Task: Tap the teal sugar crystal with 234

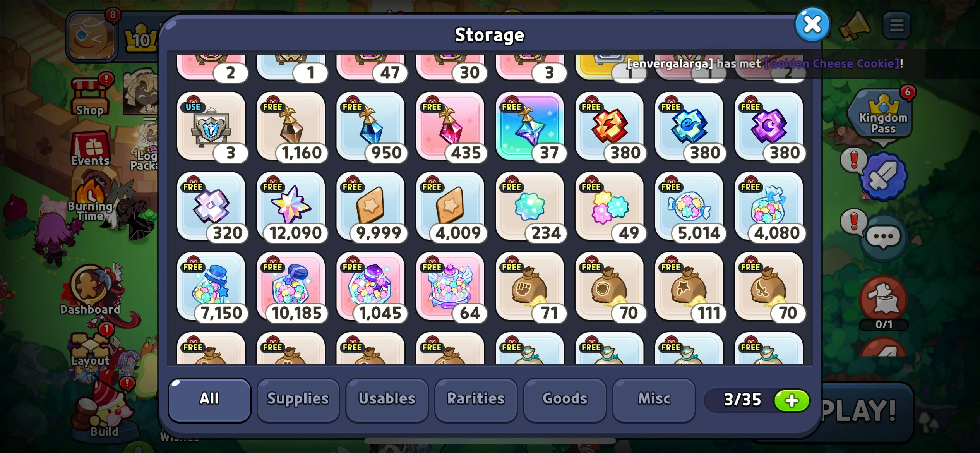Action: [x=529, y=206]
